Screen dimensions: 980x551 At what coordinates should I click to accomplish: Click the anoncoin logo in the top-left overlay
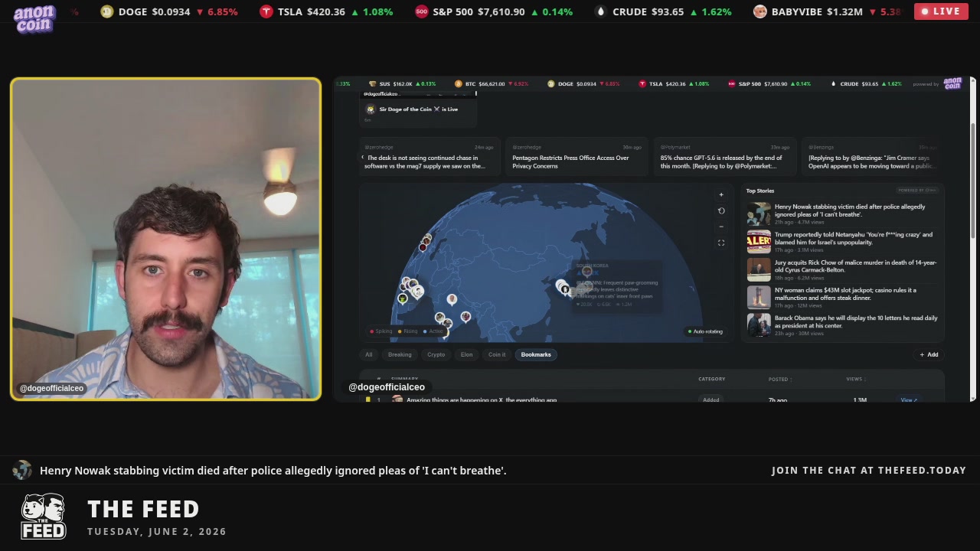pyautogui.click(x=34, y=18)
